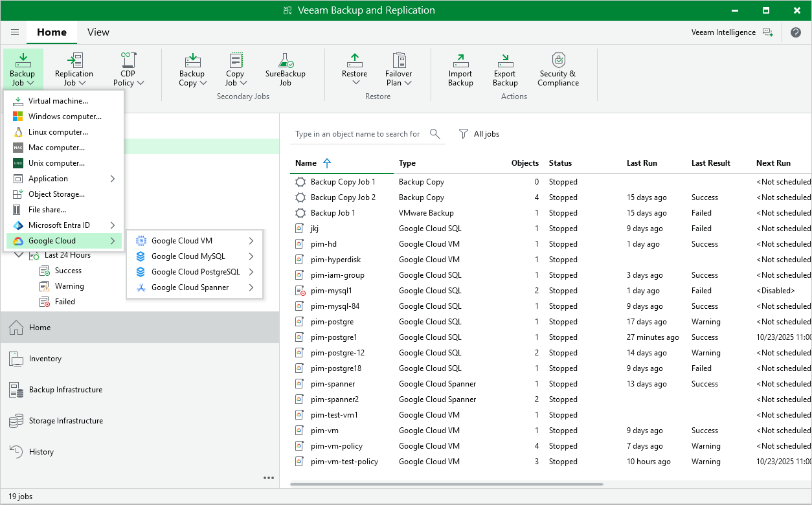This screenshot has height=505, width=812.
Task: Switch to the View ribbon tab
Action: tap(98, 32)
